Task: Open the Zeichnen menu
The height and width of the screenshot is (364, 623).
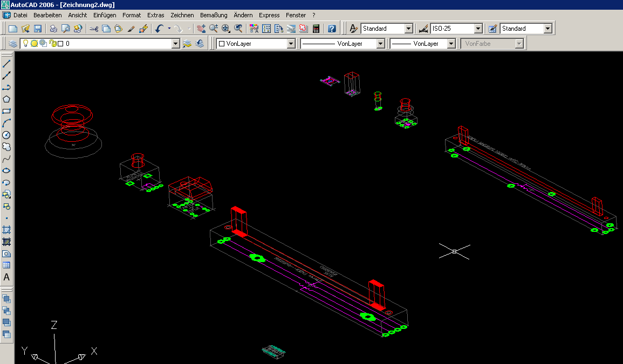Action: click(182, 15)
